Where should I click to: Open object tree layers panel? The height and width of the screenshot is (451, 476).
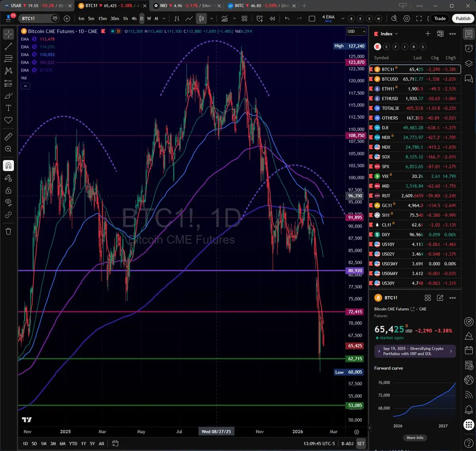click(468, 64)
